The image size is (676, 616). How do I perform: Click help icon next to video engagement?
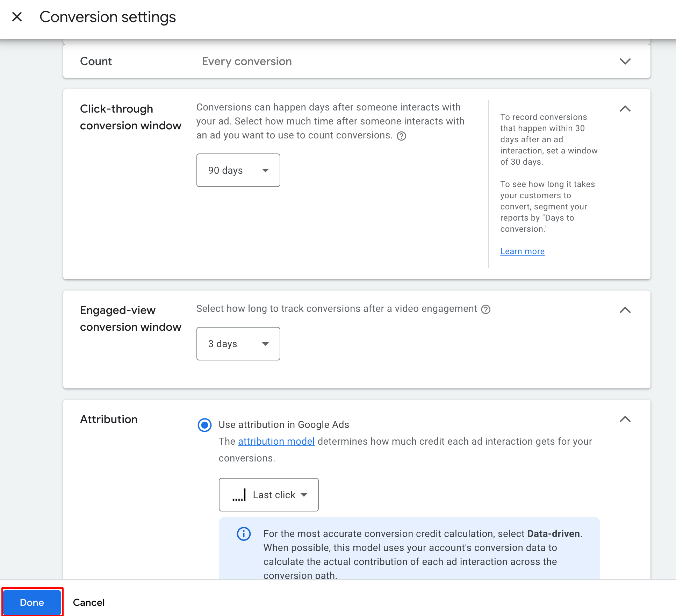point(486,309)
